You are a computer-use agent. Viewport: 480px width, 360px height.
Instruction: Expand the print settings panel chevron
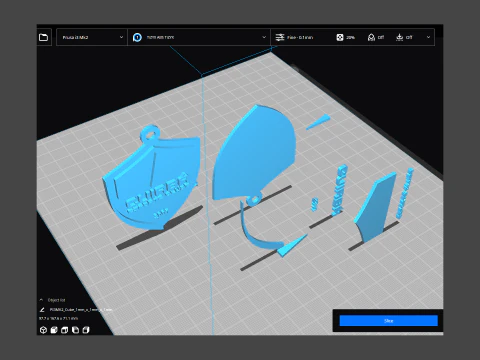[x=428, y=37]
